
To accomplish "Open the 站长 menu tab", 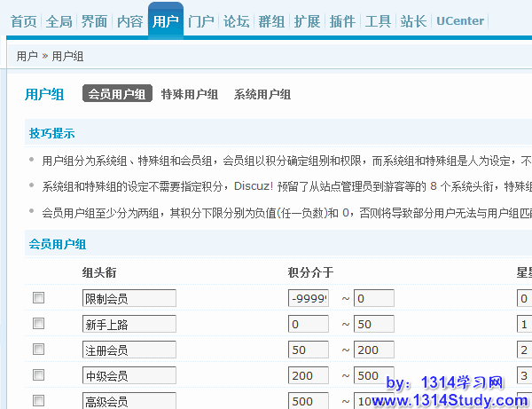I will click(x=413, y=21).
